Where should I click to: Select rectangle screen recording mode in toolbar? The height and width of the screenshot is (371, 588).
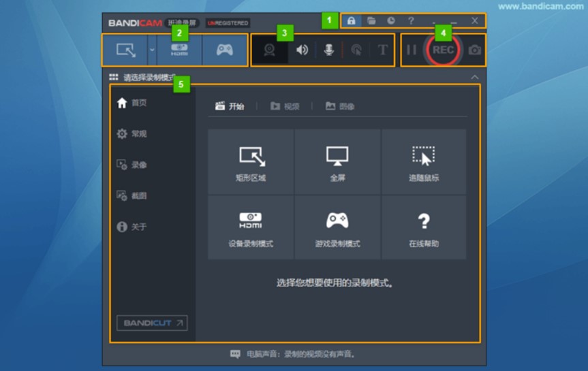pyautogui.click(x=125, y=50)
